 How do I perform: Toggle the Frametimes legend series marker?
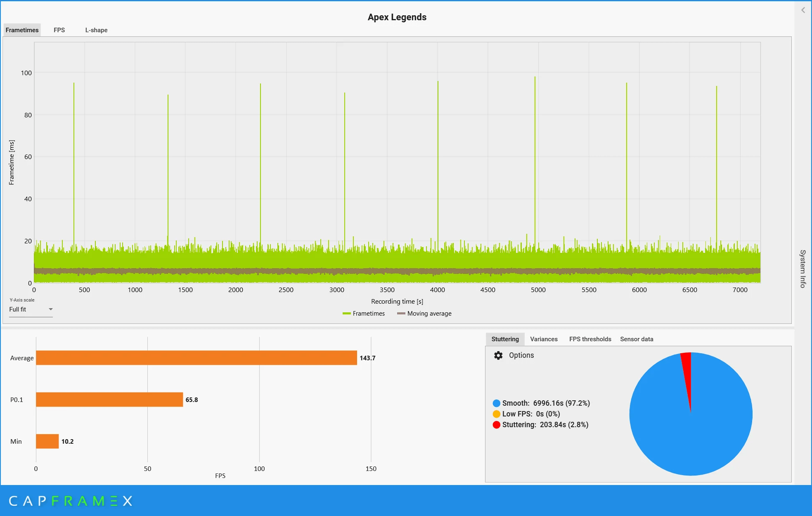pos(346,314)
